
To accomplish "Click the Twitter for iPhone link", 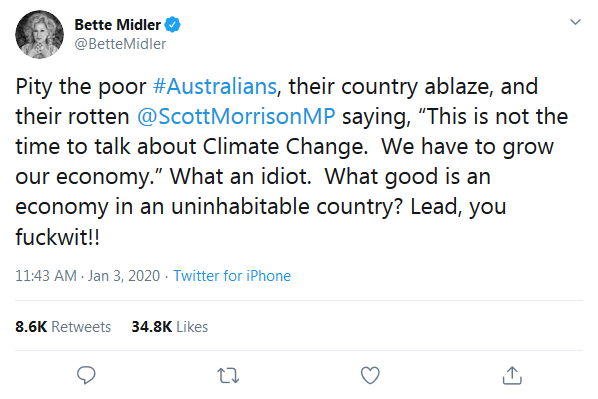I will (232, 275).
